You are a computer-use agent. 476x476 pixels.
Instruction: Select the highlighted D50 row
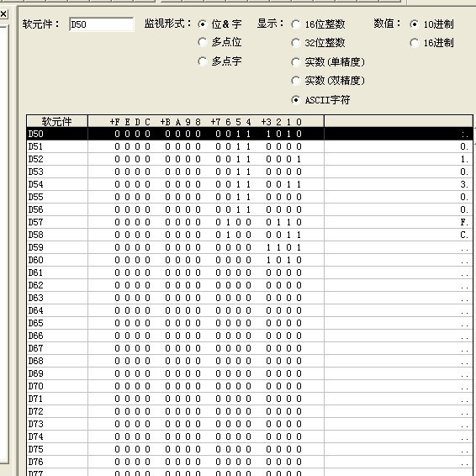click(x=250, y=134)
